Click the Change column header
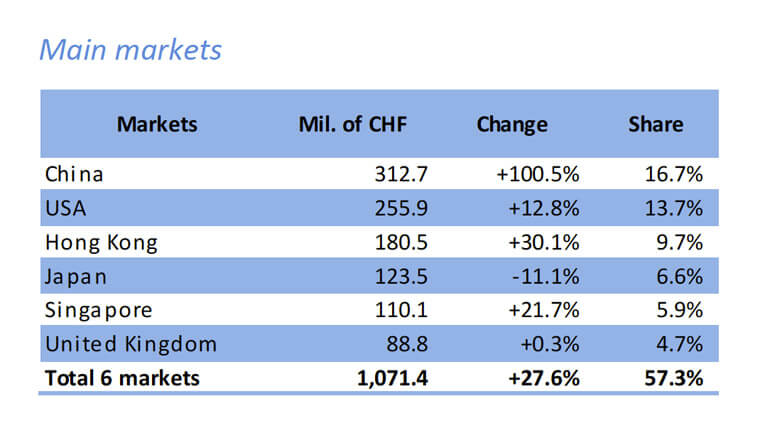The image size is (760, 443). point(512,125)
